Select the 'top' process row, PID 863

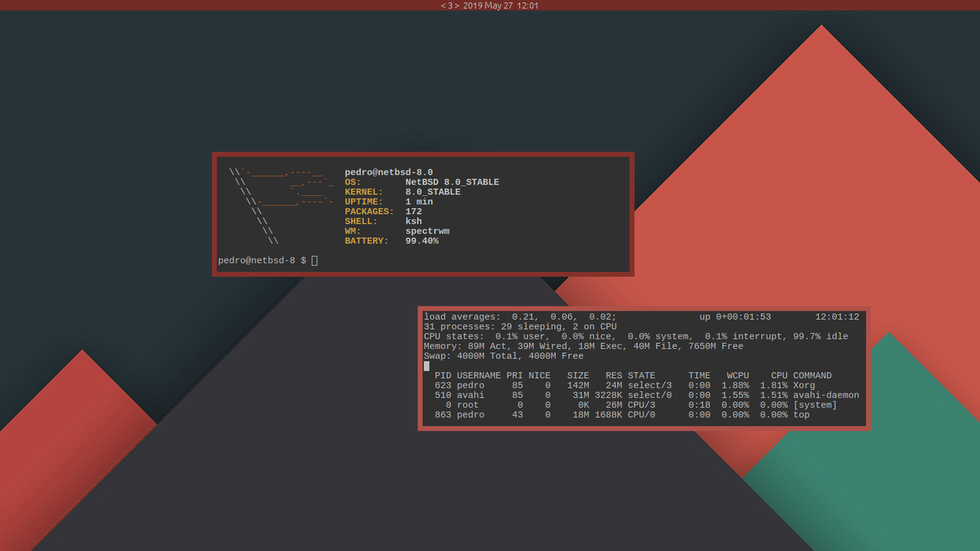click(x=642, y=416)
